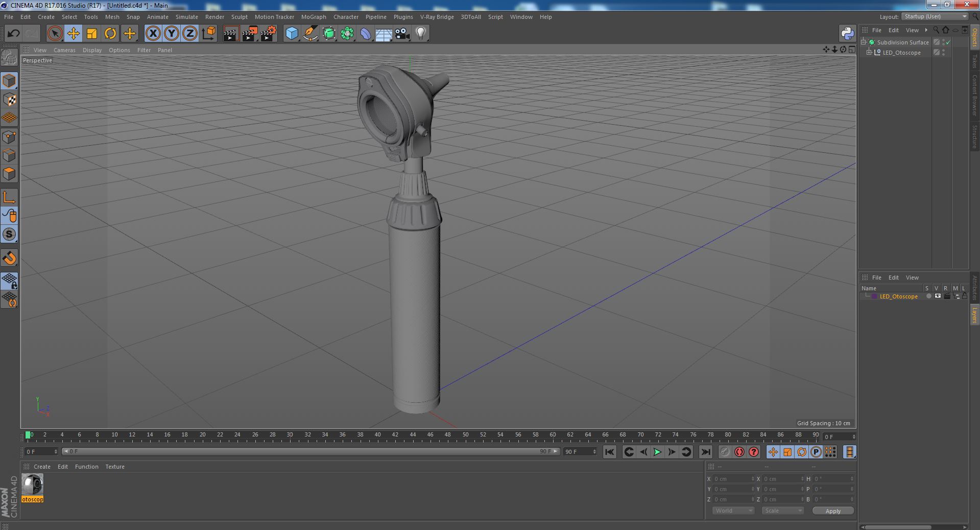Click the preview range slider bar
Screen dimensions: 980x530
pos(310,452)
